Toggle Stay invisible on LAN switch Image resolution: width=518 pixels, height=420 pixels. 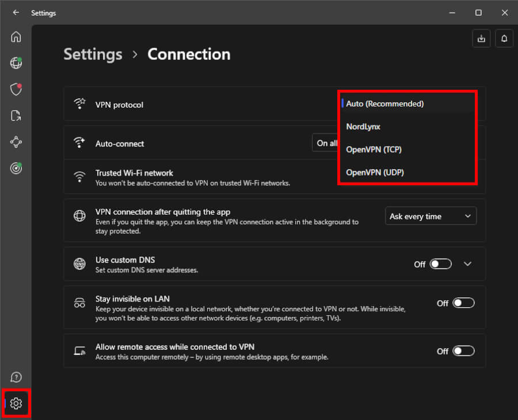pos(463,303)
